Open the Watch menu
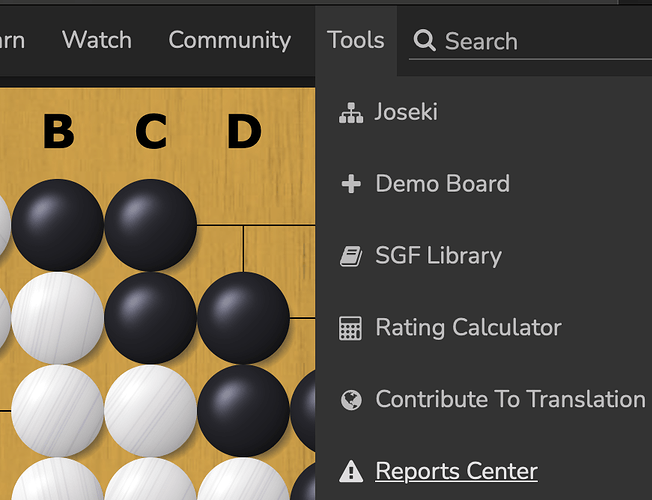 click(x=96, y=40)
